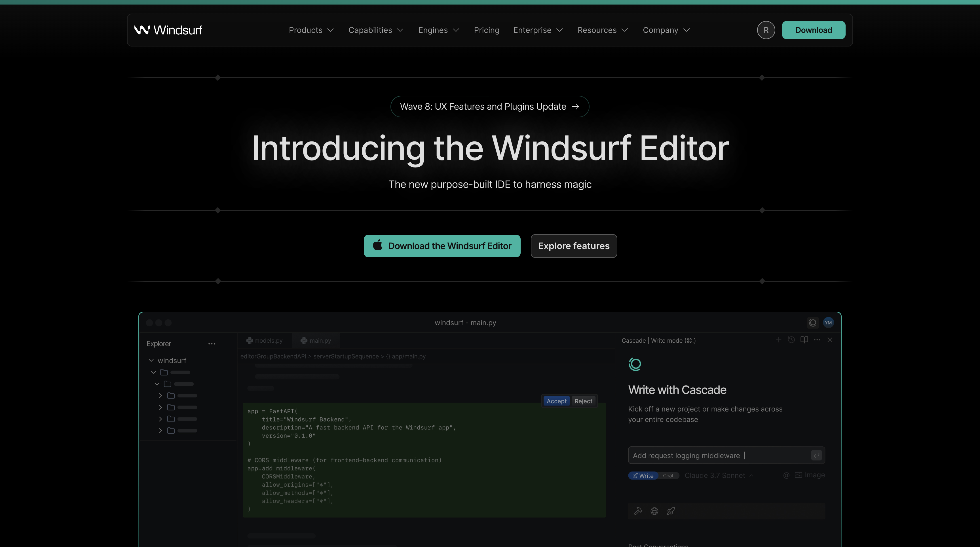
Task: Expand the Company menu
Action: coord(666,30)
